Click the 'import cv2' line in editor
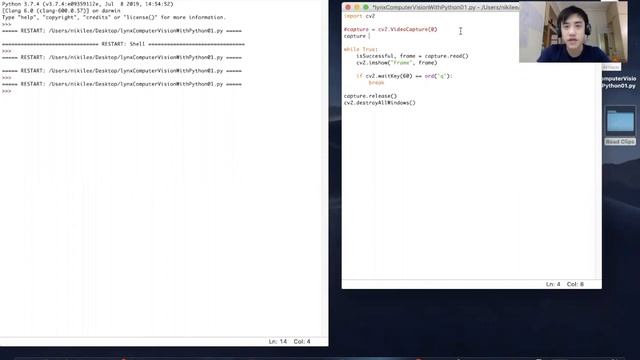The width and height of the screenshot is (640, 360). [x=359, y=16]
